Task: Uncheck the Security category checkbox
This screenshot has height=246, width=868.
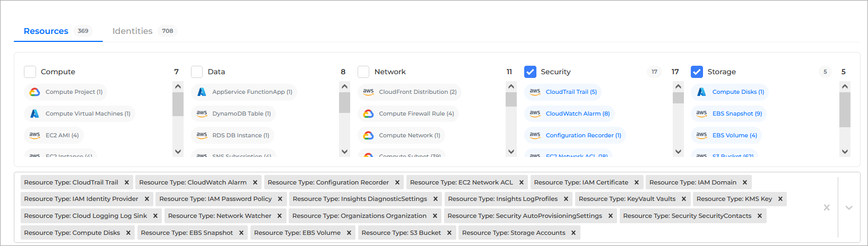Action: (530, 72)
